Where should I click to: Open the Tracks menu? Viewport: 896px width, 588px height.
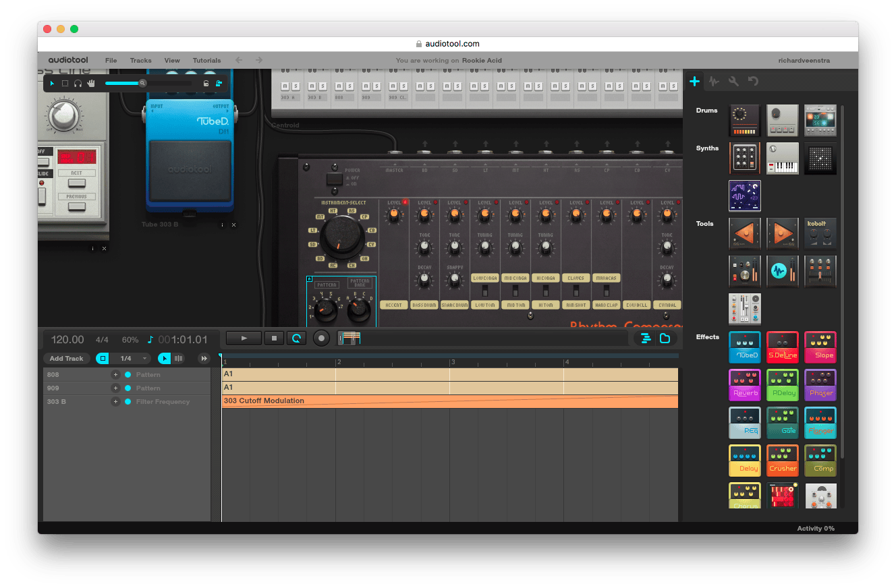[x=140, y=60]
